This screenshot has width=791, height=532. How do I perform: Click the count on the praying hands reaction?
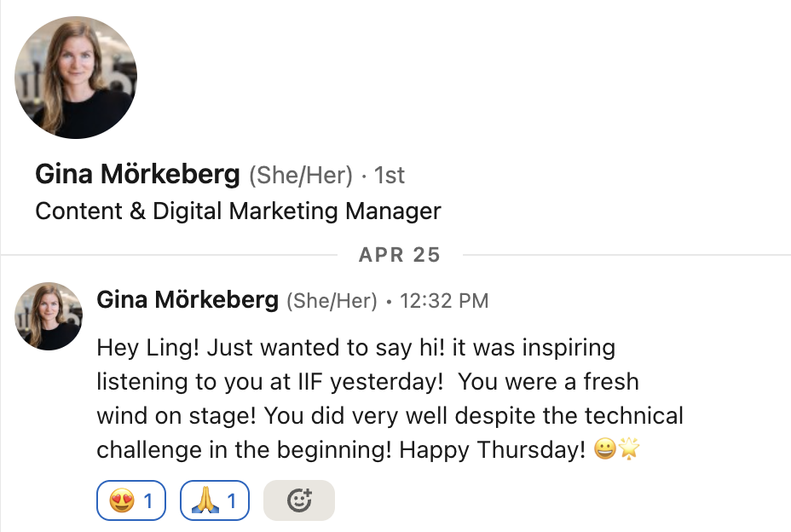(x=231, y=501)
